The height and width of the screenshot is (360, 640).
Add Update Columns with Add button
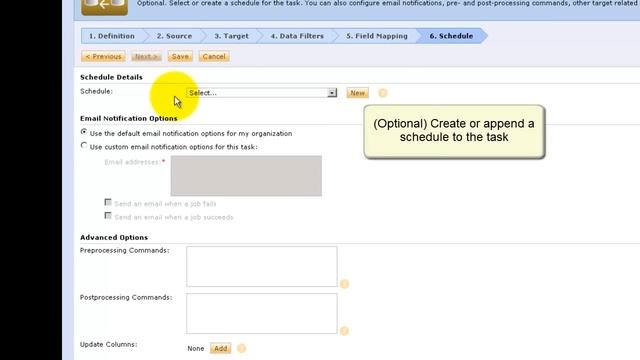pyautogui.click(x=220, y=348)
